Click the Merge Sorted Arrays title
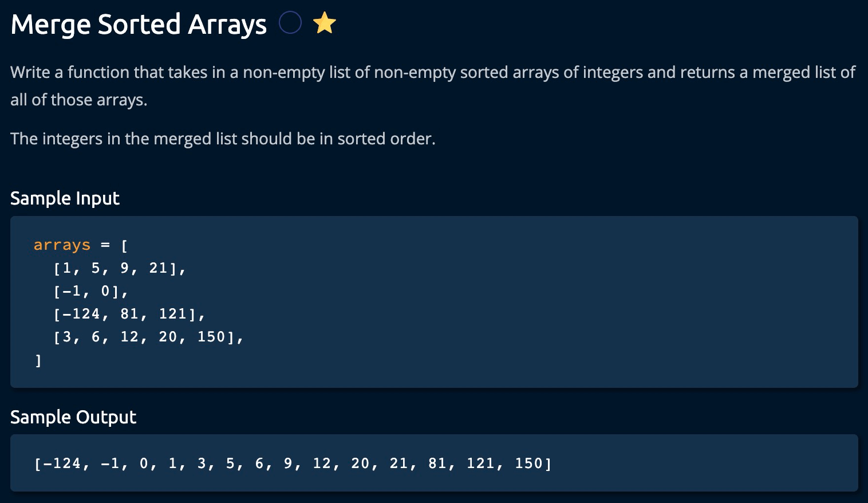Image resolution: width=868 pixels, height=503 pixels. (x=139, y=25)
